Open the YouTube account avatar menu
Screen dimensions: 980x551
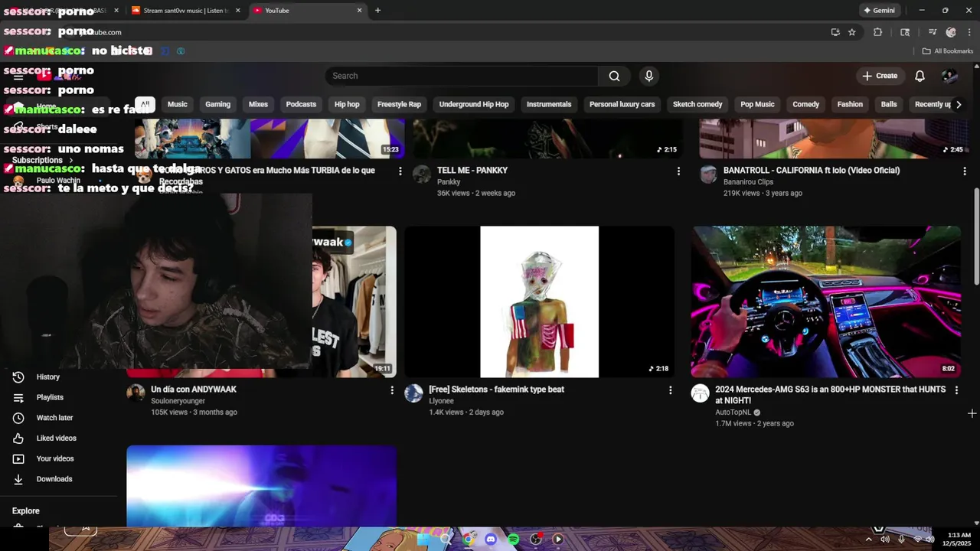[949, 76]
